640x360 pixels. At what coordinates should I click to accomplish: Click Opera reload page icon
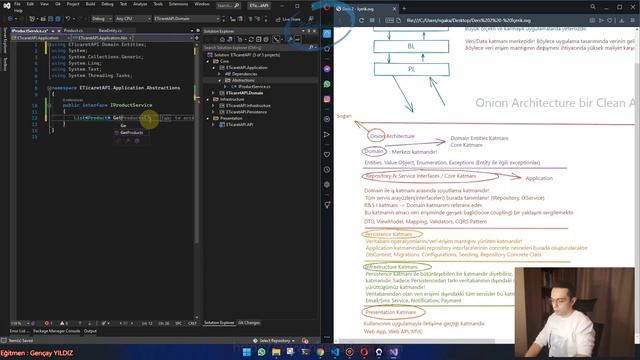click(x=361, y=20)
